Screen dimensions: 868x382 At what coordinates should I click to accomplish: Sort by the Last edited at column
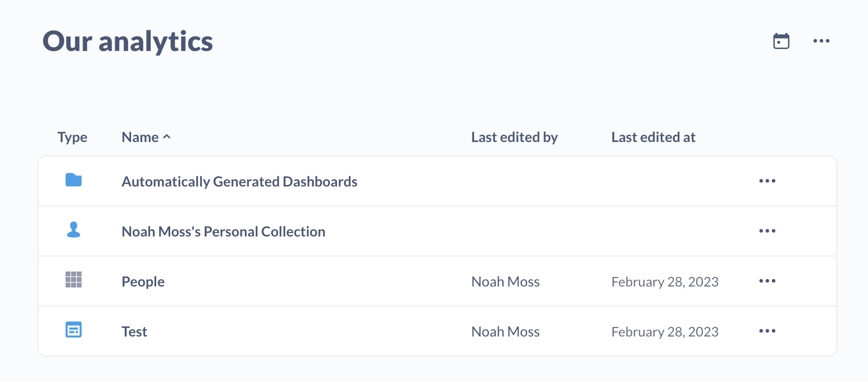coord(653,136)
